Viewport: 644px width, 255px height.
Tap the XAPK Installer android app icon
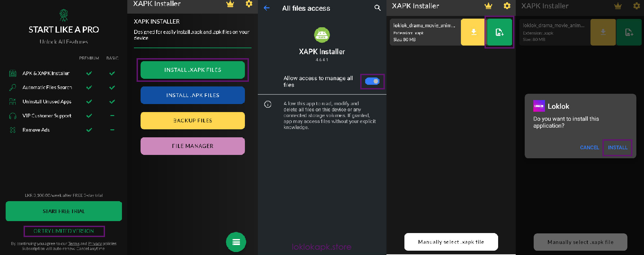tap(322, 35)
